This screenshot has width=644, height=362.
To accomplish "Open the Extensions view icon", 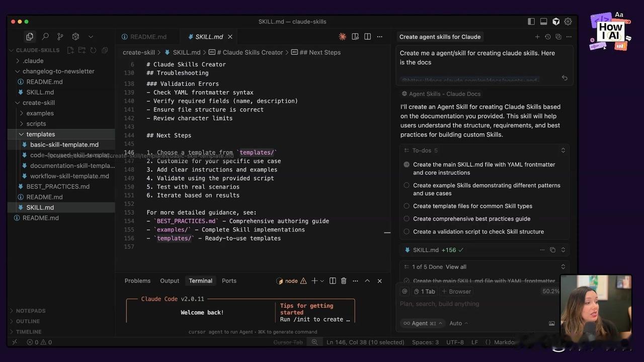I will point(75,37).
